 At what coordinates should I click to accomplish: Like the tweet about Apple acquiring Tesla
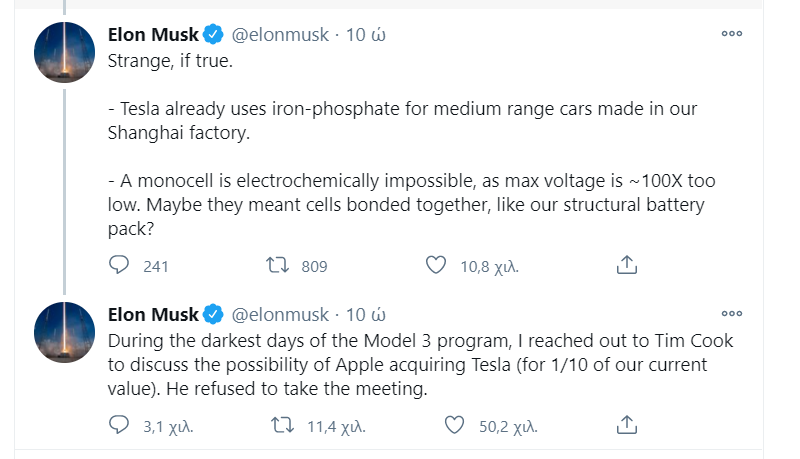coord(455,425)
